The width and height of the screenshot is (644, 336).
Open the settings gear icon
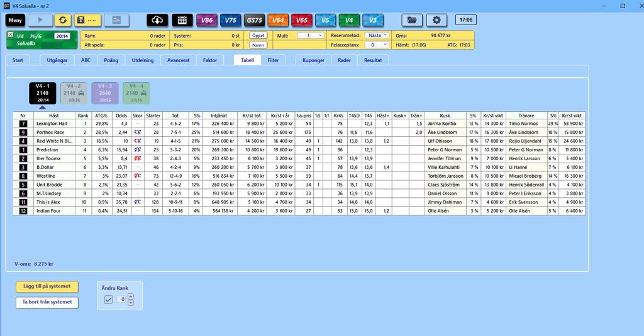point(436,20)
